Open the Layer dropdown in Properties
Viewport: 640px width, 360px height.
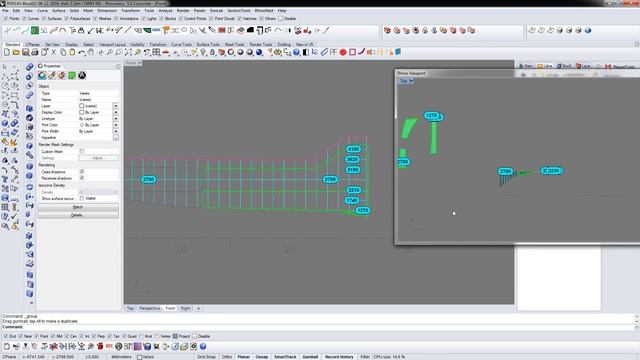[x=116, y=106]
